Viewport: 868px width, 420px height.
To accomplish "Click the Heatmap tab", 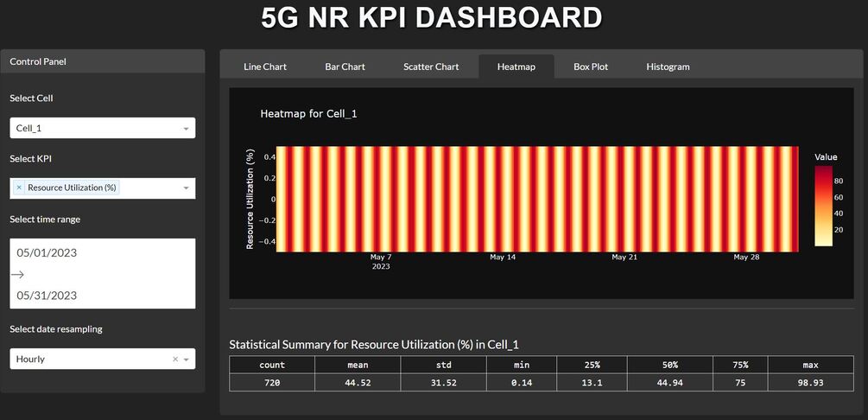I will point(516,67).
